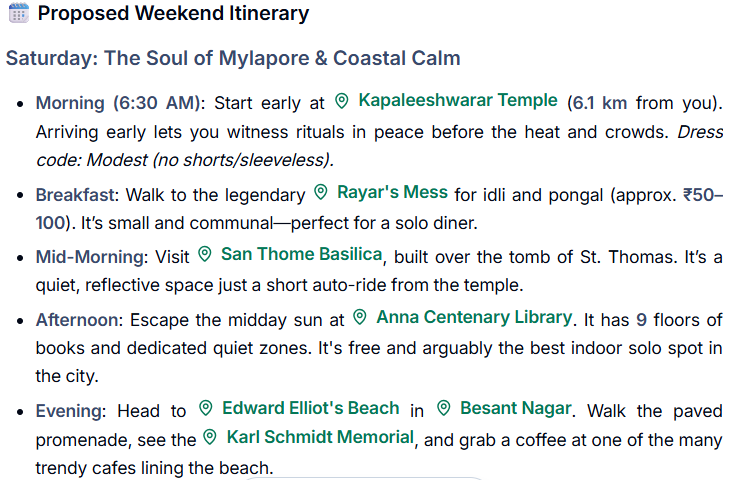Click the 6.1 km distance text
Viewport: 741px width, 480px height.
[597, 102]
